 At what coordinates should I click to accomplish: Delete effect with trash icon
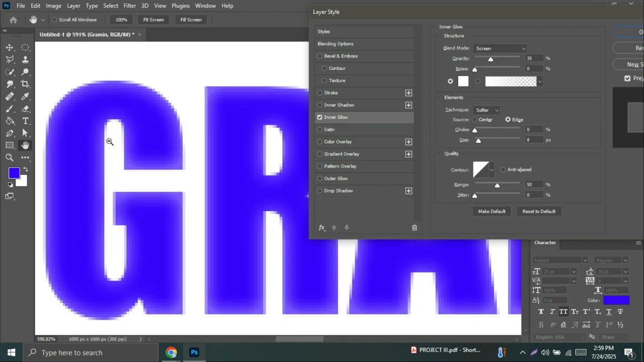pyautogui.click(x=415, y=228)
